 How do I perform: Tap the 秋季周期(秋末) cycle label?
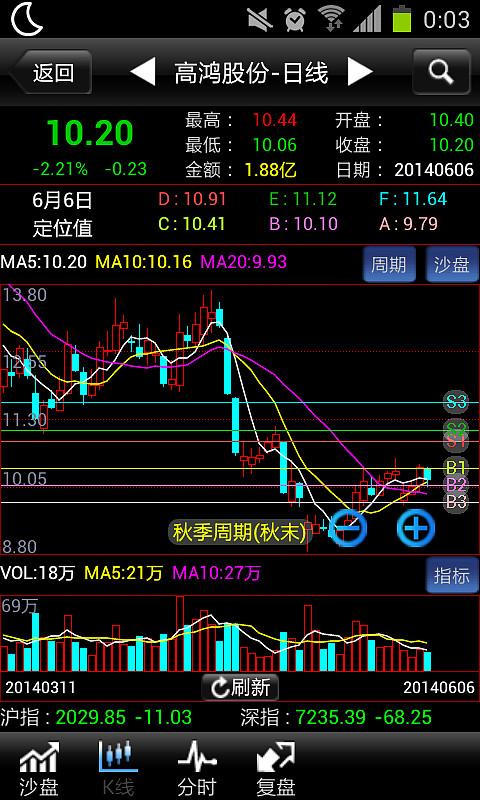click(x=239, y=533)
